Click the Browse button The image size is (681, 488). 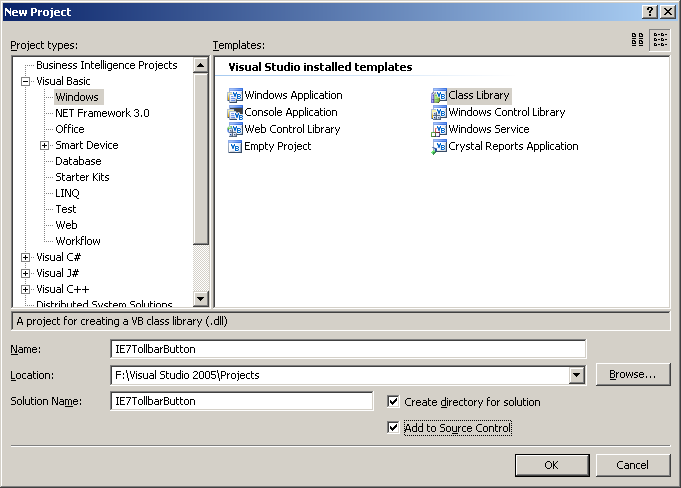coord(633,375)
